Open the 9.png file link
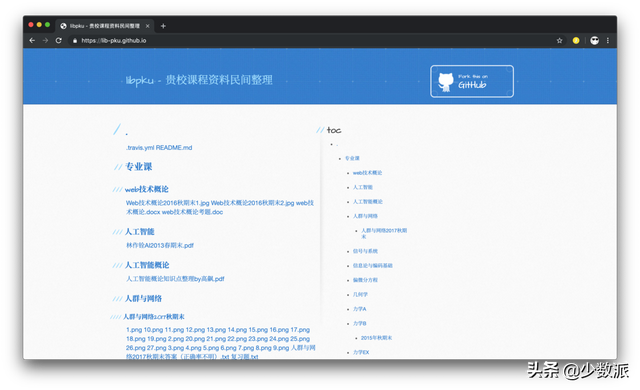This screenshot has height=390, width=640. coord(281,348)
